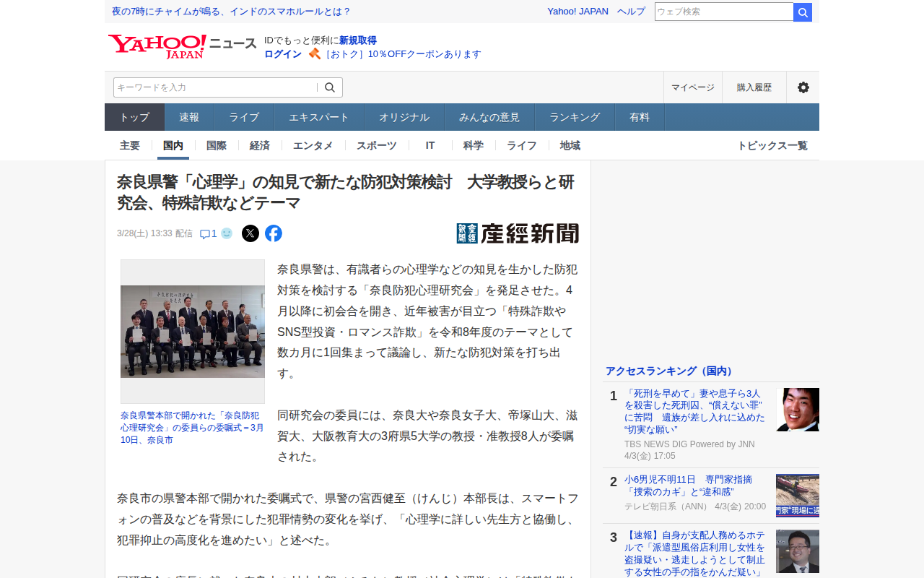Click ranking 1 thumbnail of smiling man

click(798, 410)
